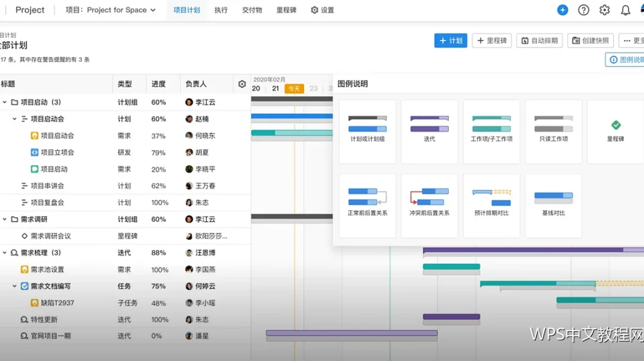Open the notifications bell

pyautogui.click(x=625, y=10)
